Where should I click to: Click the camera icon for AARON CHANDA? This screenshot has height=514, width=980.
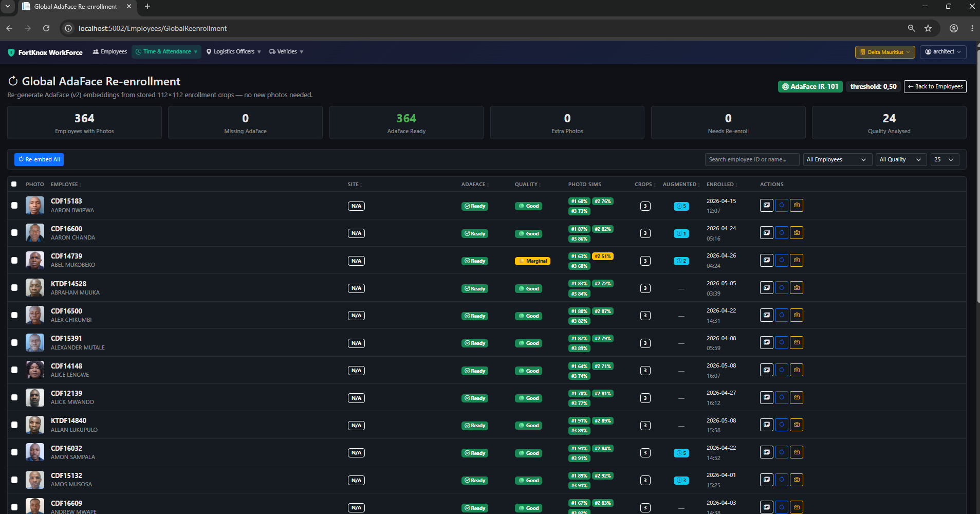tap(797, 233)
